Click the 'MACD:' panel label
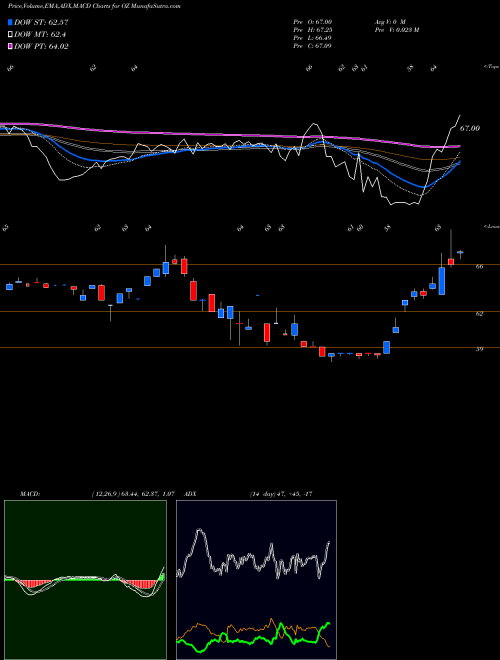This screenshot has width=500, height=660. (29, 494)
